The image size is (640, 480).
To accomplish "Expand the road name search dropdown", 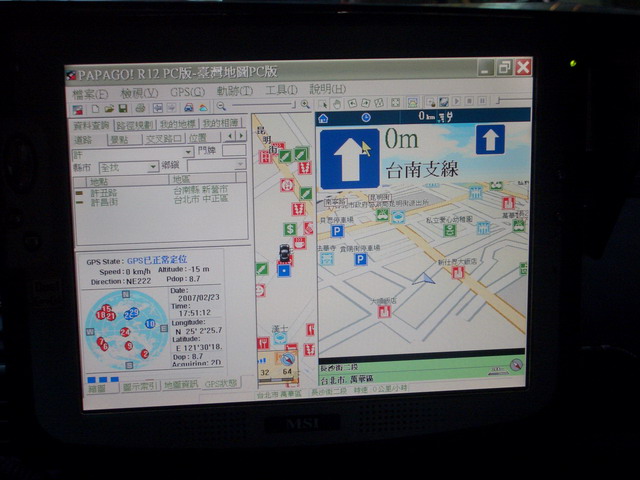I will (x=188, y=152).
